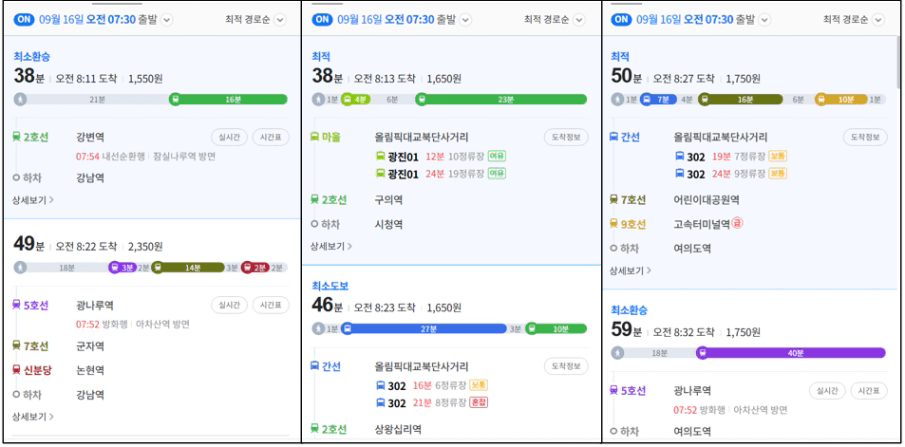Click the 시간표 button for 강변역 Line 2
This screenshot has width=905, height=447.
tap(268, 136)
